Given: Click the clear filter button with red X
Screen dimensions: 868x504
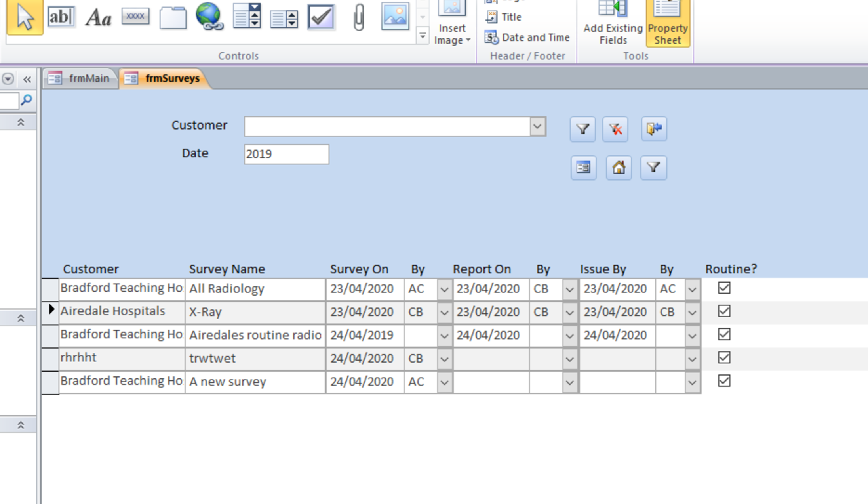Looking at the screenshot, I should 615,129.
